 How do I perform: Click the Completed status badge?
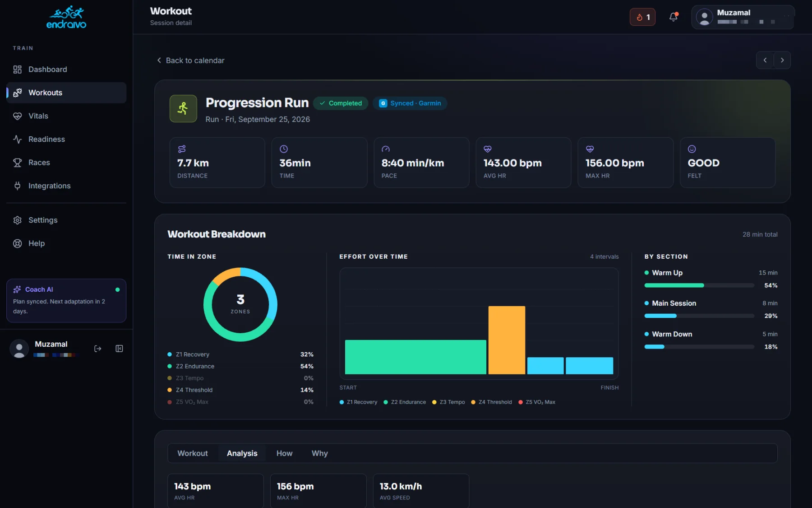tap(341, 103)
